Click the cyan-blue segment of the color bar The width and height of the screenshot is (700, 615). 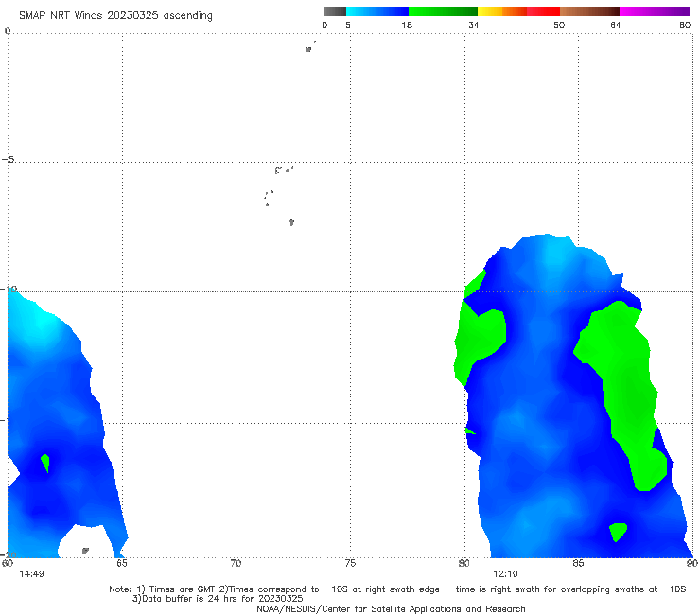[x=377, y=11]
